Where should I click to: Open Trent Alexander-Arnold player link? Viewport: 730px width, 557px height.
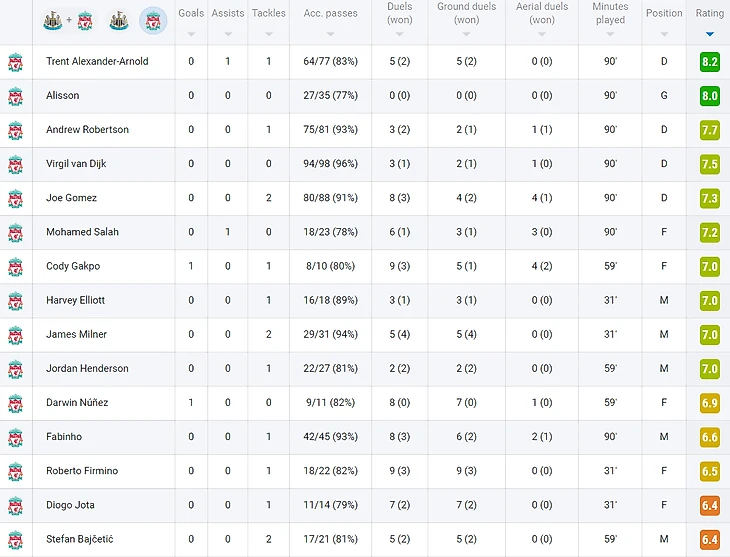[97, 62]
